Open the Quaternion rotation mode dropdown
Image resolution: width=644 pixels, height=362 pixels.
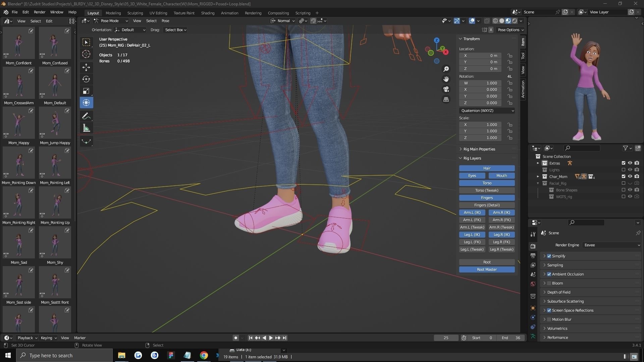point(487,111)
